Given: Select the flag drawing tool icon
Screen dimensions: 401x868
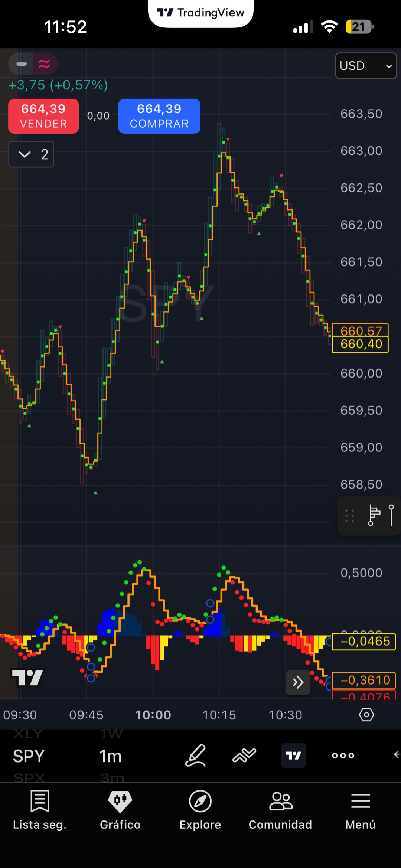Looking at the screenshot, I should (374, 515).
